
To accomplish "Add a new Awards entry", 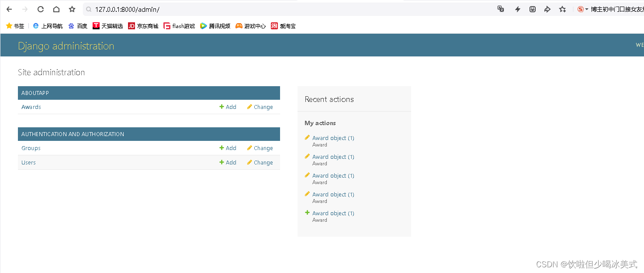I will point(228,107).
